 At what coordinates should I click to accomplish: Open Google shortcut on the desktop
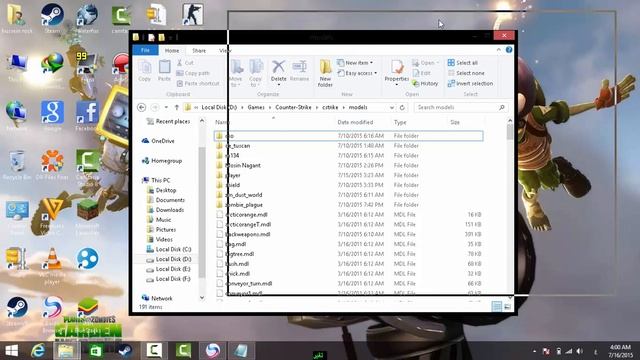click(x=52, y=115)
